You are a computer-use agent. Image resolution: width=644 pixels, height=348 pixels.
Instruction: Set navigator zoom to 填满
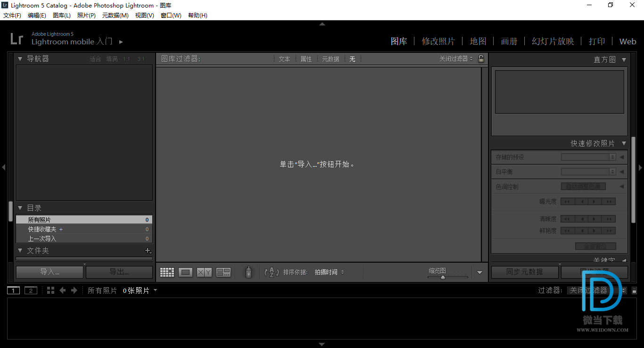point(112,59)
